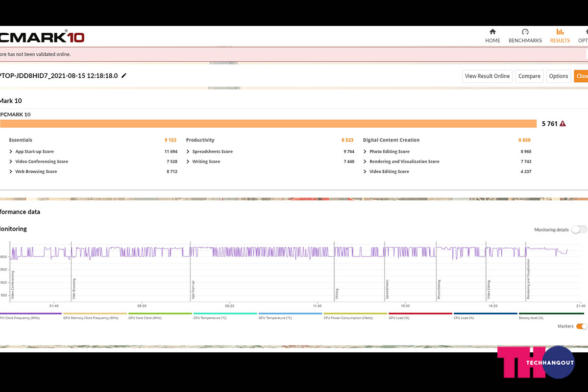Select the blue CPU Load legend
The width and height of the screenshot is (588, 392).
pos(486,316)
